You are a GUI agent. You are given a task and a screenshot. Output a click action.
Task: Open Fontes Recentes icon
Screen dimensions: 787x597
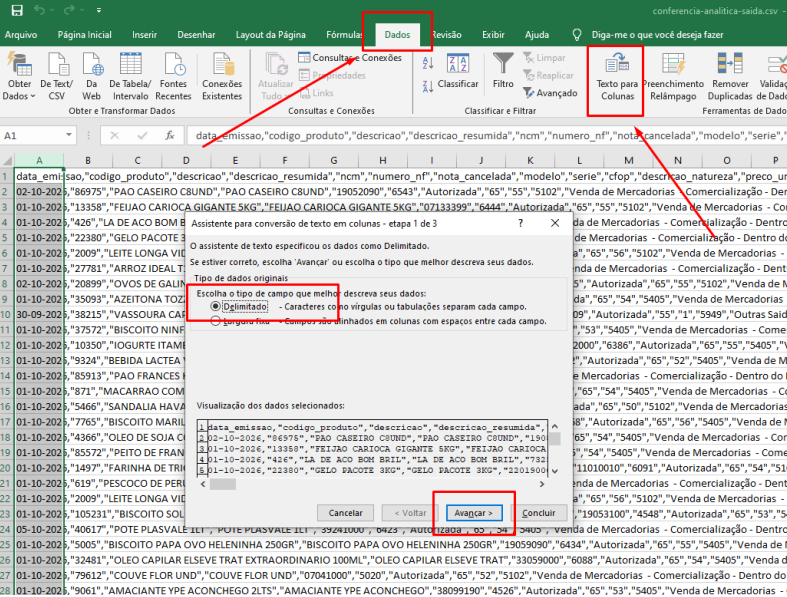(173, 77)
